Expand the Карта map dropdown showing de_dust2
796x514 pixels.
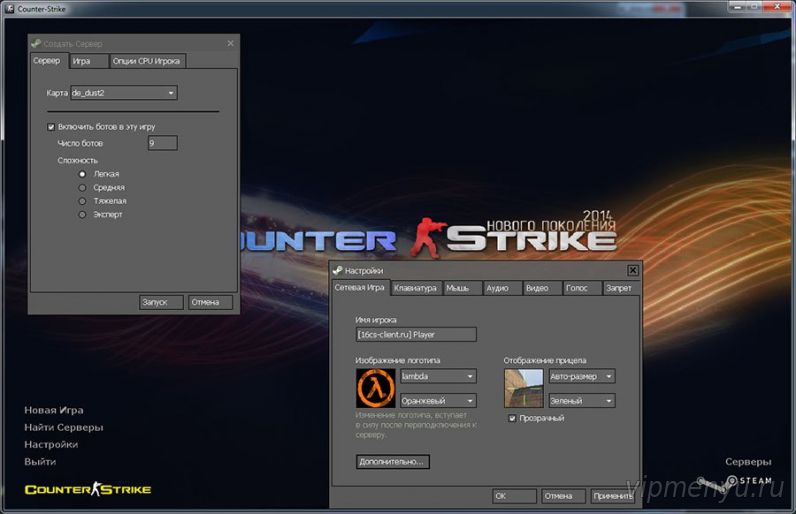point(124,93)
